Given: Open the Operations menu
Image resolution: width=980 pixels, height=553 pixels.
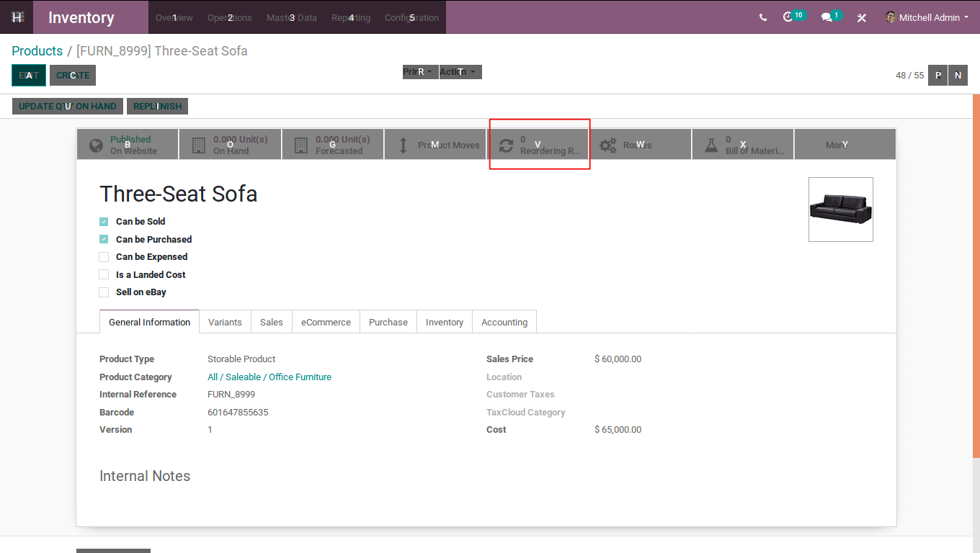Looking at the screenshot, I should 230,17.
